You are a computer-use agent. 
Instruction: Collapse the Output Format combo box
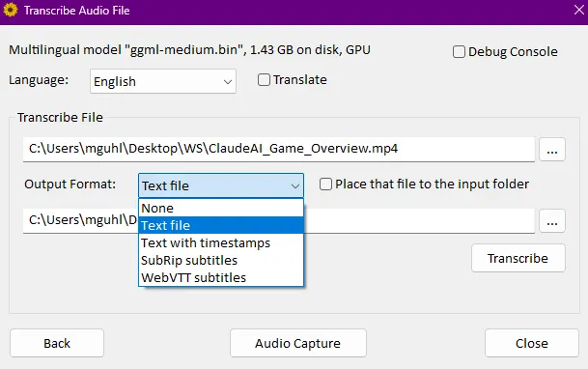click(x=221, y=185)
